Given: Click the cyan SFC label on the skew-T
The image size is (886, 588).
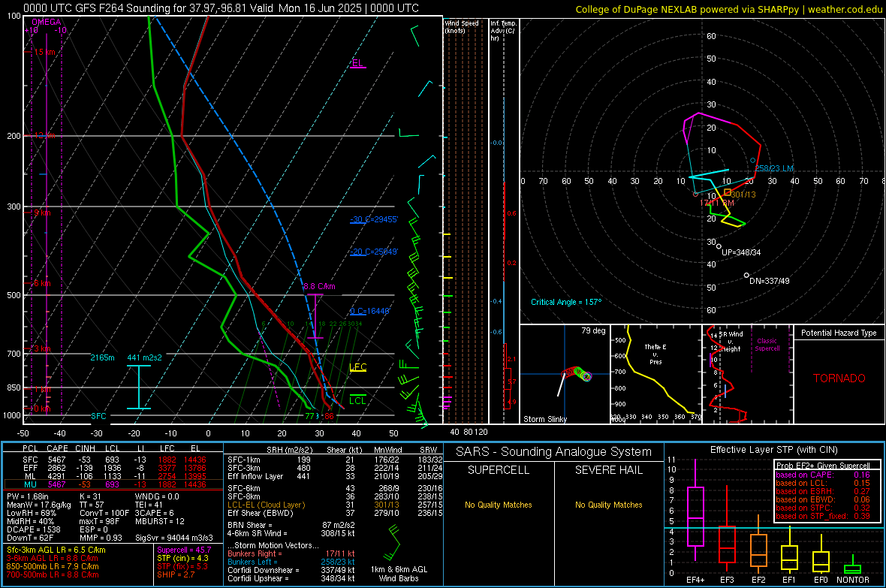Looking at the screenshot, I should [98, 416].
